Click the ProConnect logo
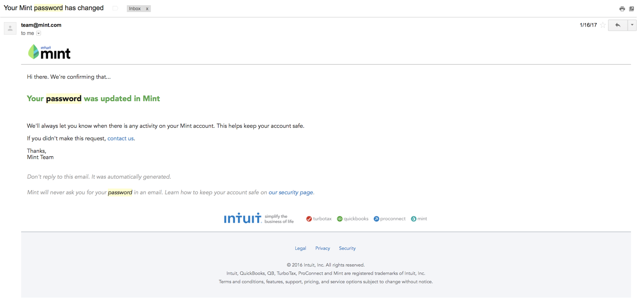The width and height of the screenshot is (644, 302). click(390, 219)
